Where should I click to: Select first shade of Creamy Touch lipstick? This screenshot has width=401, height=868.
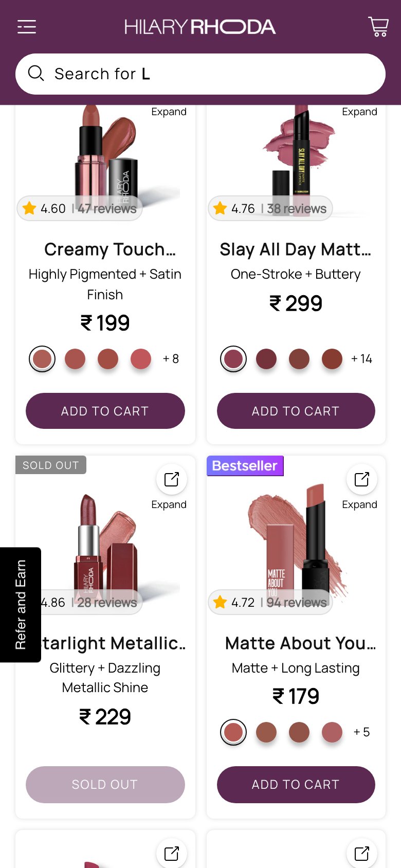42,359
